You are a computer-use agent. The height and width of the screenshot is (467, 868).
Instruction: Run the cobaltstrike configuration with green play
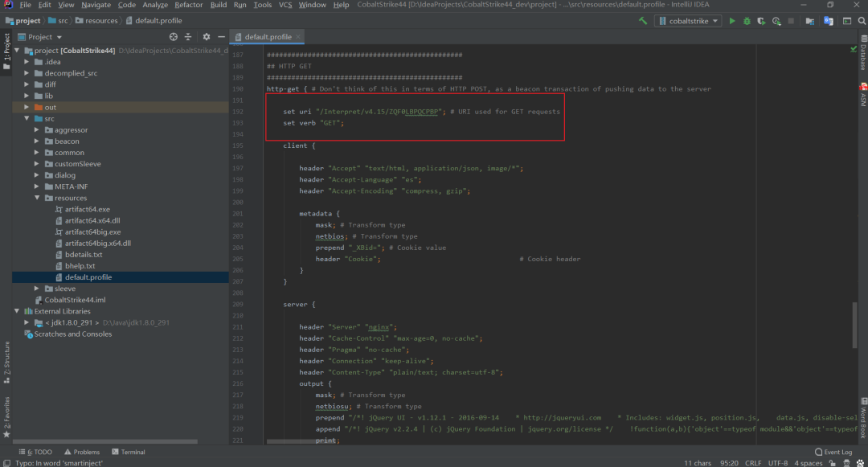tap(732, 21)
